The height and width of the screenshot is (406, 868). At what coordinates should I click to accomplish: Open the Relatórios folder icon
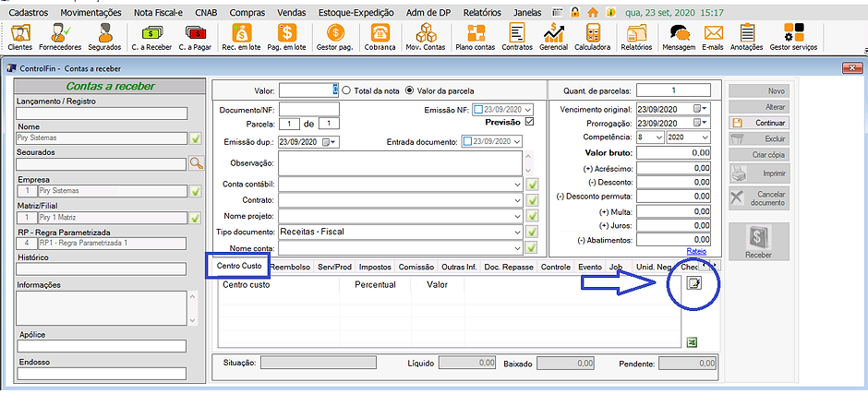pos(636,37)
